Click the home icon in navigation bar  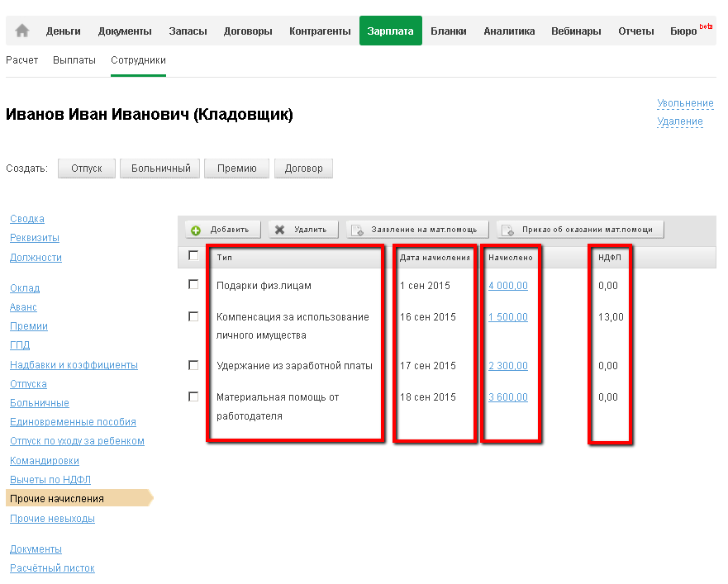tap(22, 31)
